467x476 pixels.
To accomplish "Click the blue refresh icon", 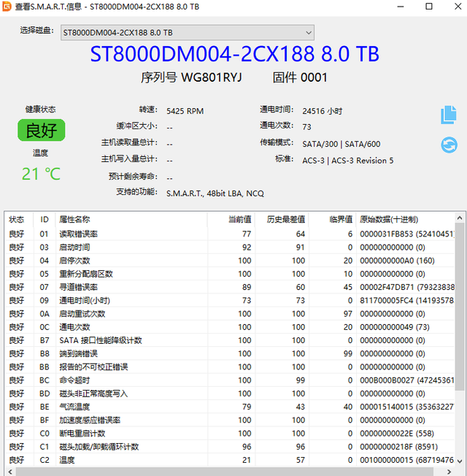I will (x=448, y=145).
